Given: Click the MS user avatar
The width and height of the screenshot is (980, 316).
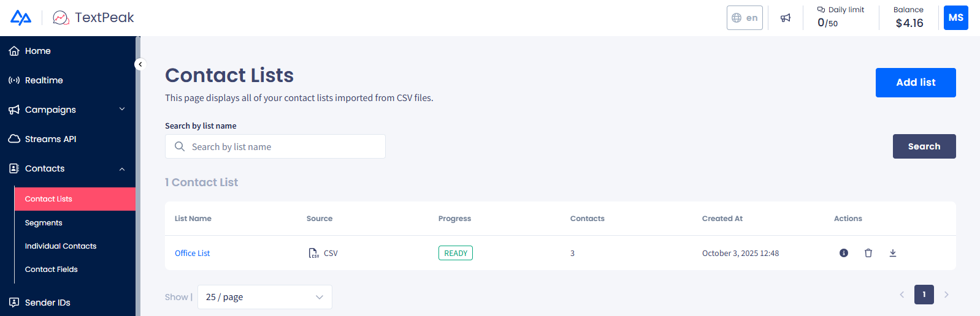Looking at the screenshot, I should [955, 18].
